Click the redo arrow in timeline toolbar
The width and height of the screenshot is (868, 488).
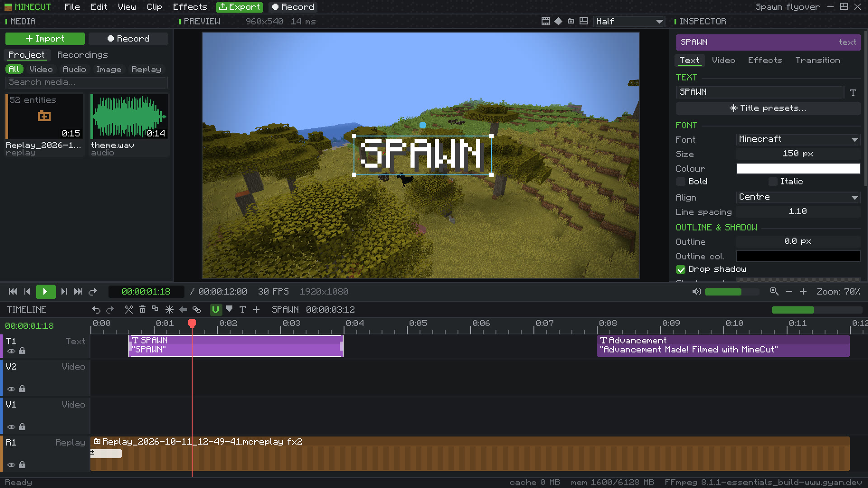(x=110, y=310)
